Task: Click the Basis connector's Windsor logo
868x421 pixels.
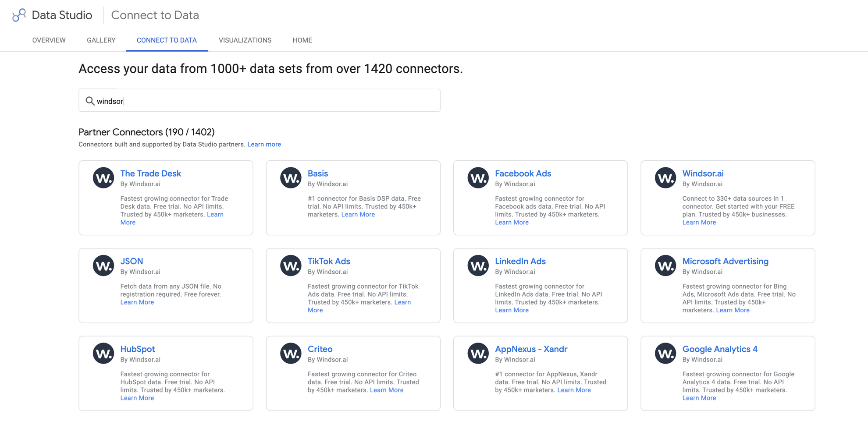Action: [291, 178]
